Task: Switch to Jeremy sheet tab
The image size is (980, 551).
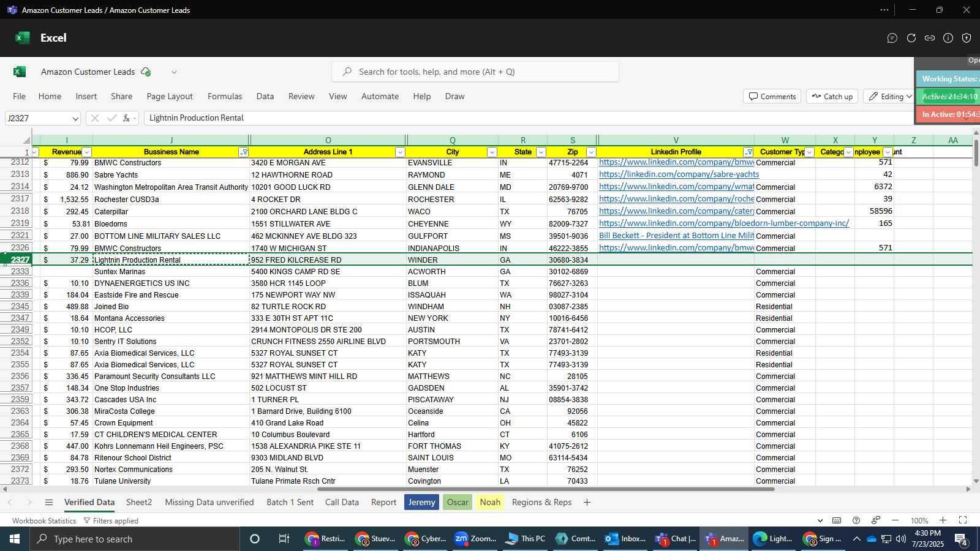Action: click(x=421, y=502)
